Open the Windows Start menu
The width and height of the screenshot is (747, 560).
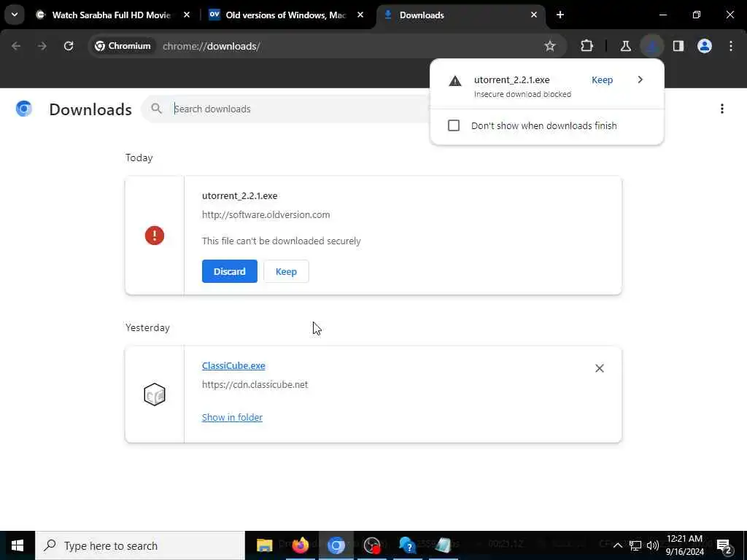[x=18, y=545]
